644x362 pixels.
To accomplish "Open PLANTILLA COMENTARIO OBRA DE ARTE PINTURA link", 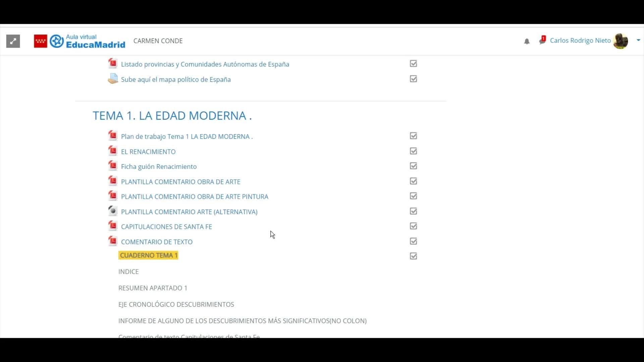I will point(195,197).
